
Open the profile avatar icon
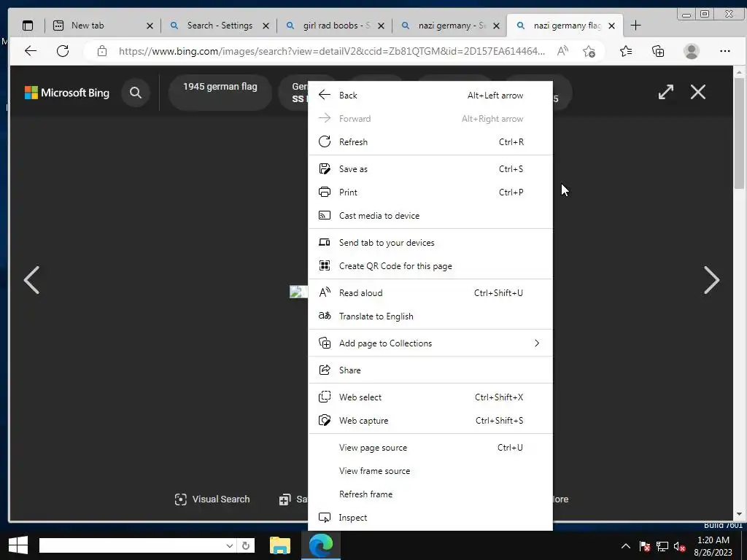tap(692, 51)
